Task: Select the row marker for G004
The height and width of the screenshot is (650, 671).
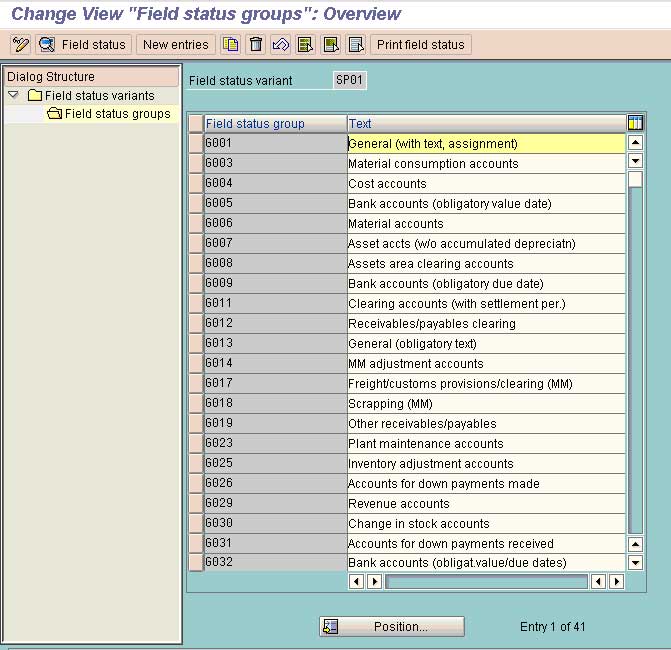Action: click(x=196, y=183)
